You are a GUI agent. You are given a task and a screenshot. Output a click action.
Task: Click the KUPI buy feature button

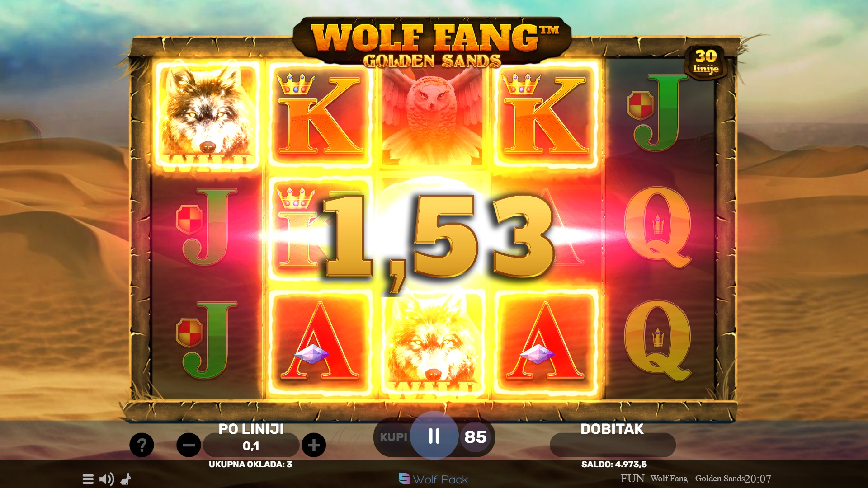[393, 437]
